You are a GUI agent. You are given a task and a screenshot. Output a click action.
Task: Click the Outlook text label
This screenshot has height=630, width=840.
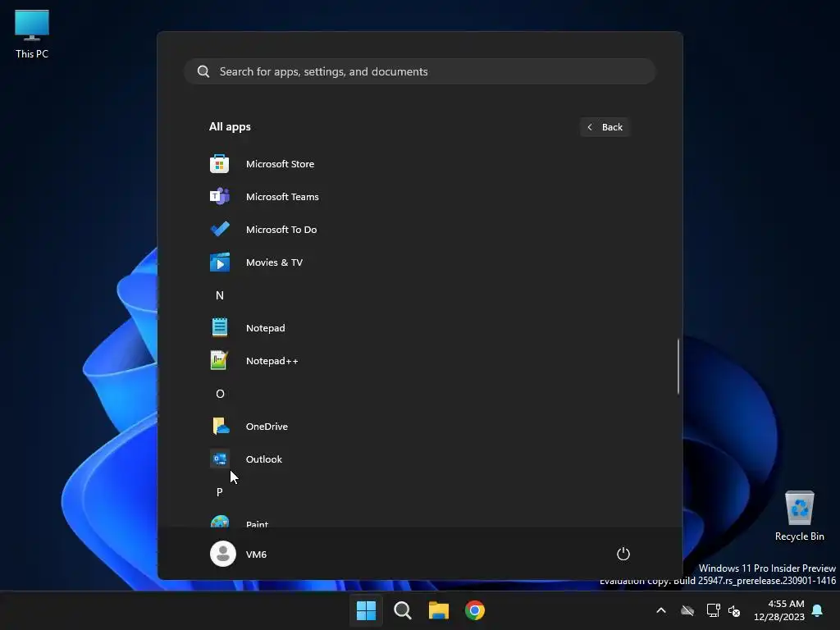point(263,459)
